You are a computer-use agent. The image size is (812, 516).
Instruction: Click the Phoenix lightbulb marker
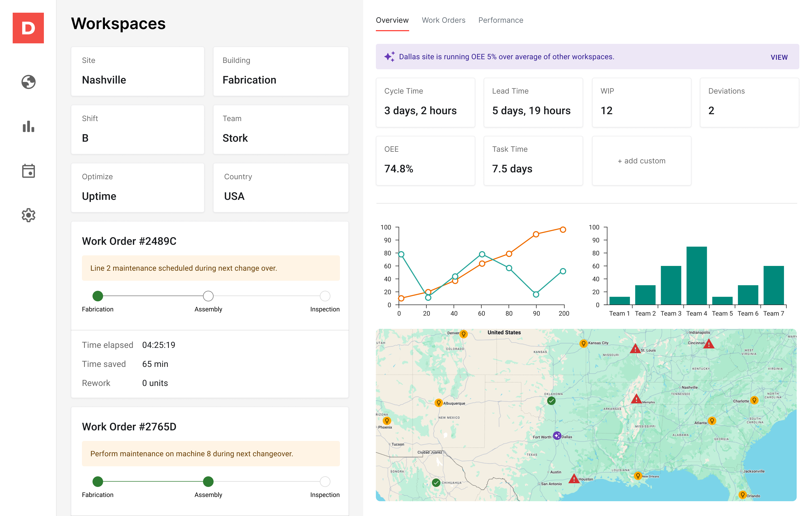(x=387, y=421)
